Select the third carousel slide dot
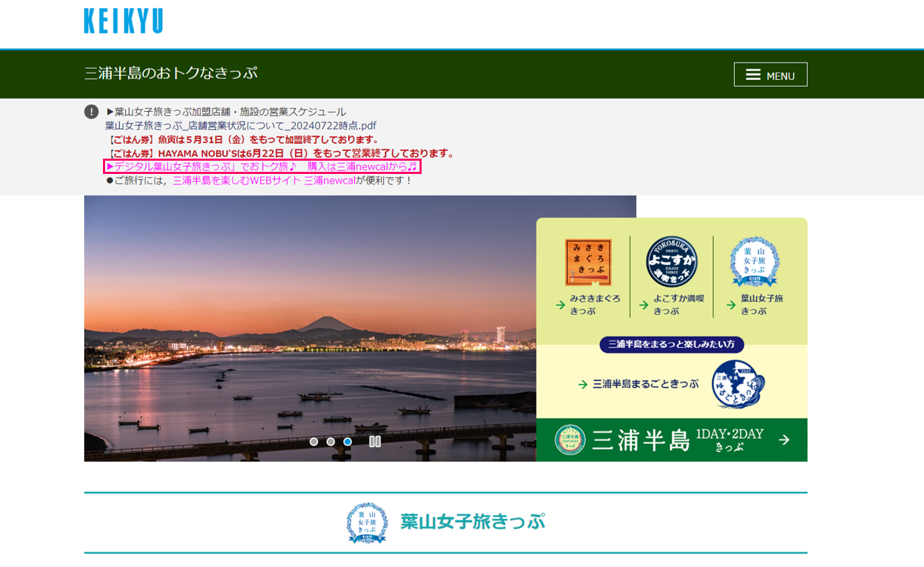Viewport: 924px width, 567px height. coord(347,442)
